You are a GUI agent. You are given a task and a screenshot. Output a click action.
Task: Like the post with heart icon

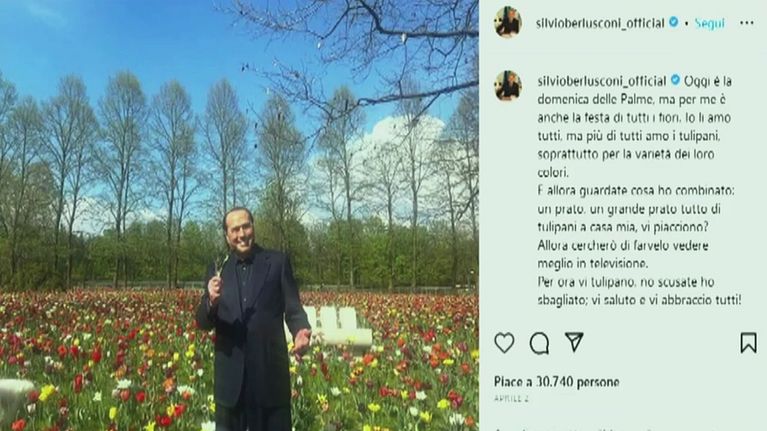click(x=504, y=342)
